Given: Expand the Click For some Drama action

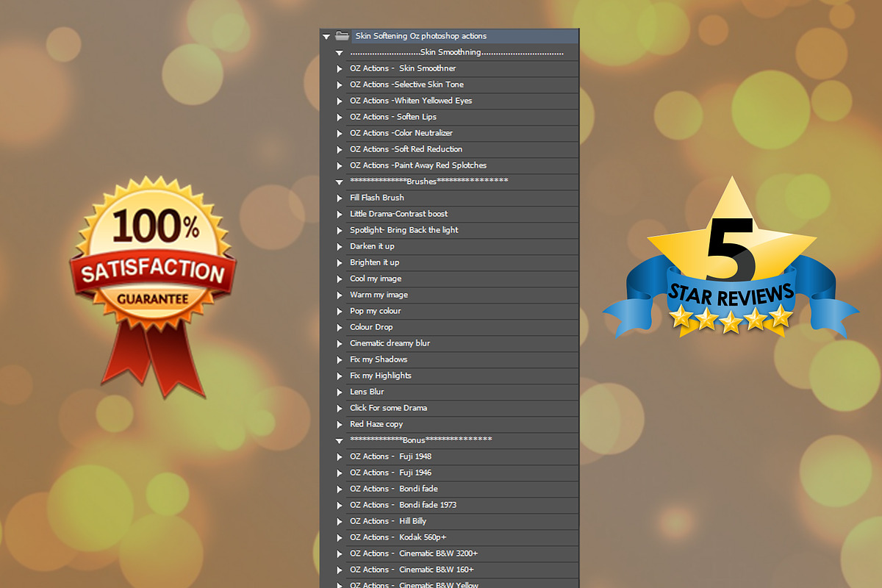Looking at the screenshot, I should click(340, 408).
